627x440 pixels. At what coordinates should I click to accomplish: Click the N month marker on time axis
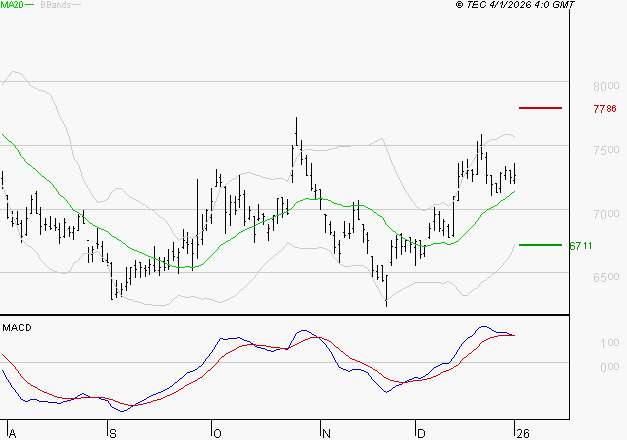(x=326, y=434)
